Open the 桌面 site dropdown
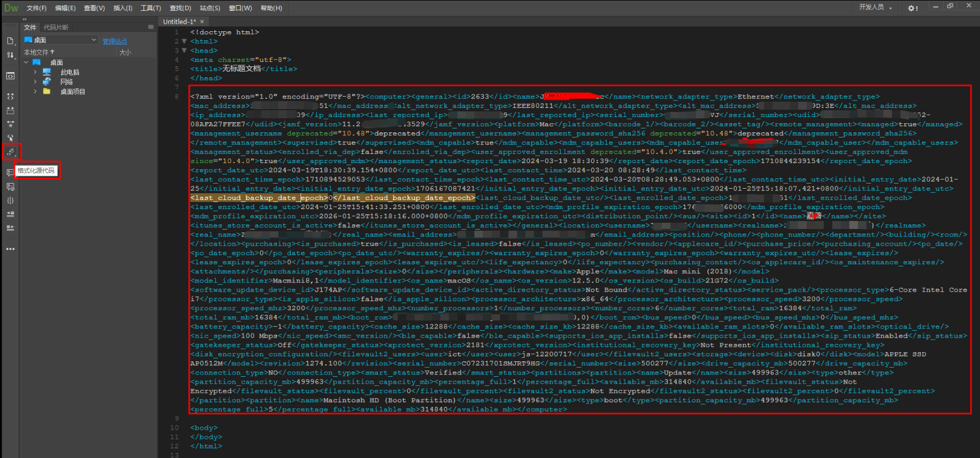 click(61, 40)
